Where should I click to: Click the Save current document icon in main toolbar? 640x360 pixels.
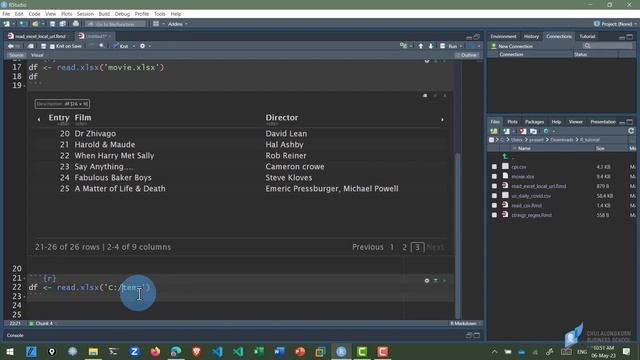click(x=53, y=24)
